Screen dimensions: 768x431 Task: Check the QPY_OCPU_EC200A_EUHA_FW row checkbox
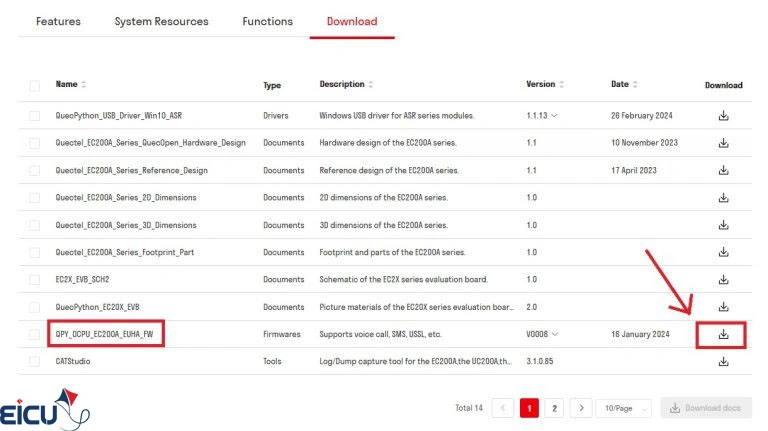point(34,334)
